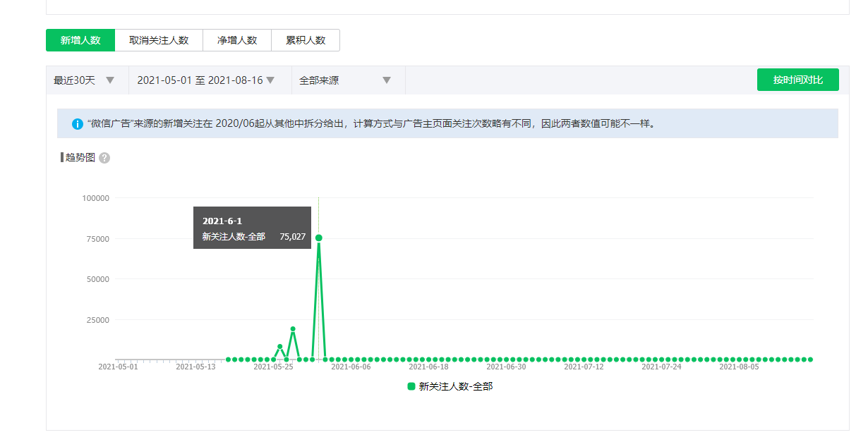Screen dimensions: 868x442
Task: Open the 全部来源 source dropdown
Action: click(345, 80)
